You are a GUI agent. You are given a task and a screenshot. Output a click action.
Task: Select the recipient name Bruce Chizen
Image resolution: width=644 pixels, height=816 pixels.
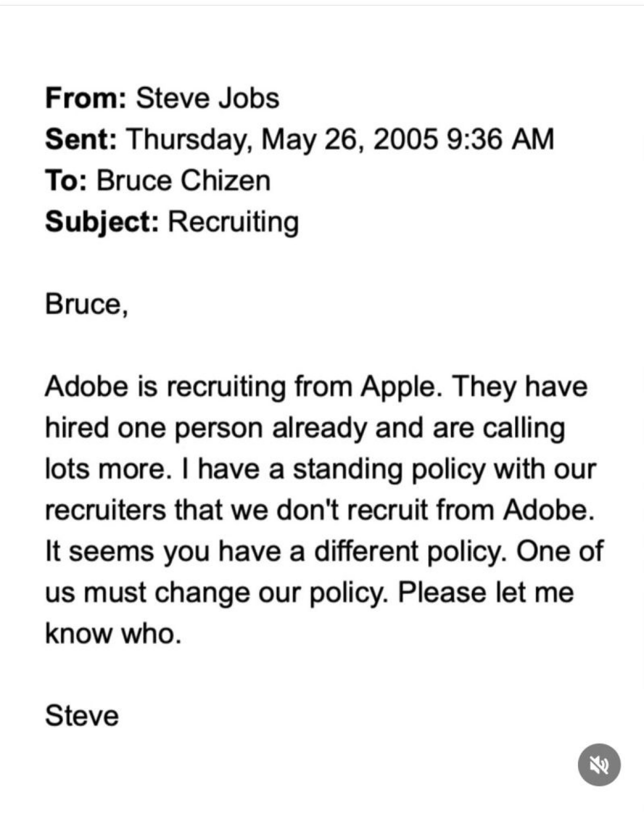[x=184, y=180]
